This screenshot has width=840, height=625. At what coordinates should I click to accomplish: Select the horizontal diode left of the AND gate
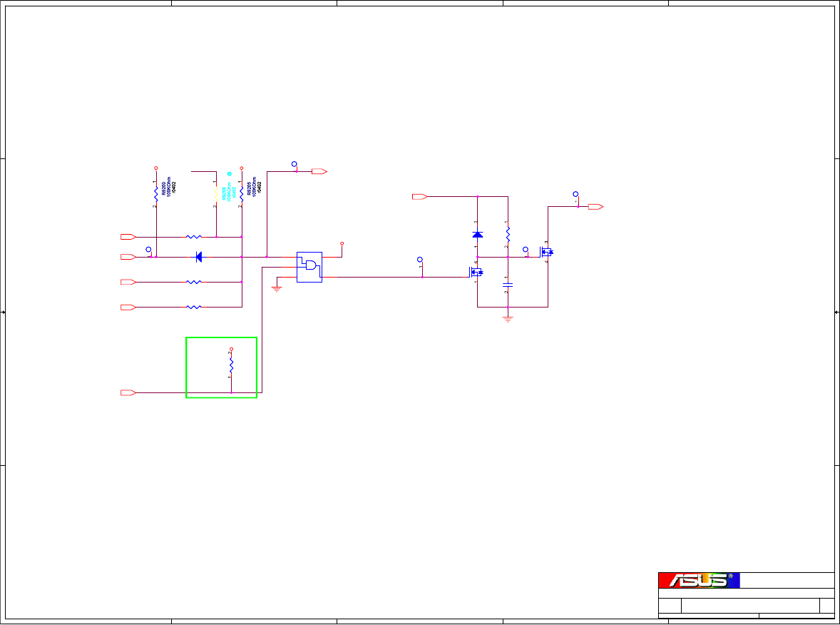(x=199, y=258)
